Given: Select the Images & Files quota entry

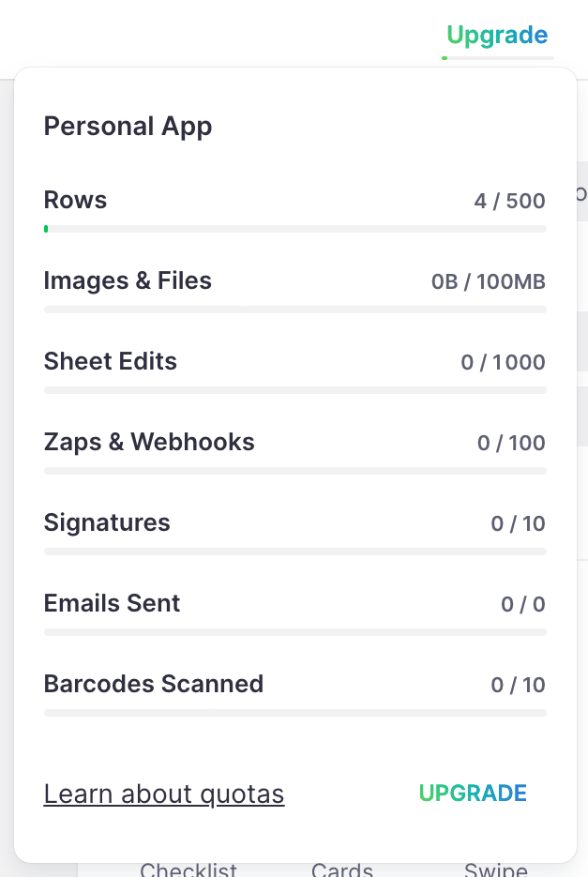Looking at the screenshot, I should (128, 280).
